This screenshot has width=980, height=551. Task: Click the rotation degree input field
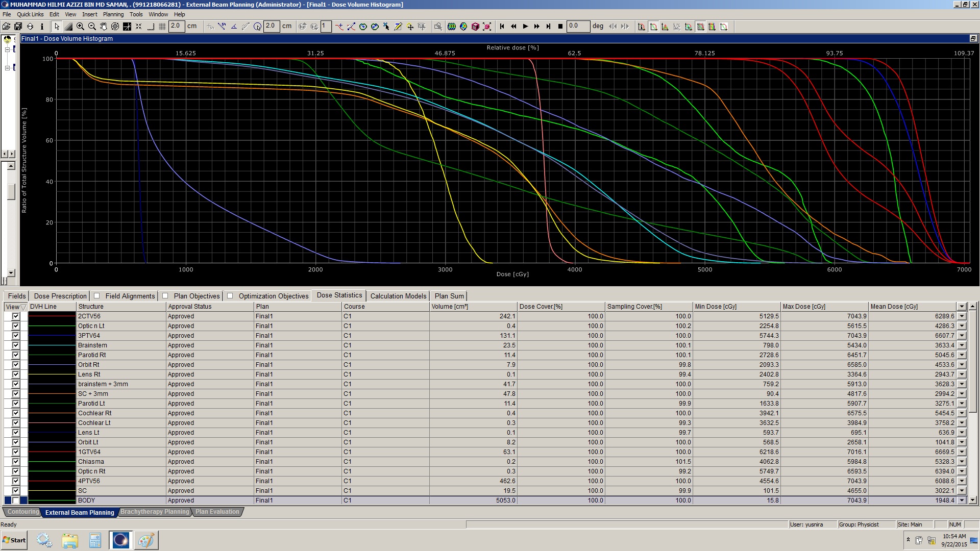(x=578, y=27)
